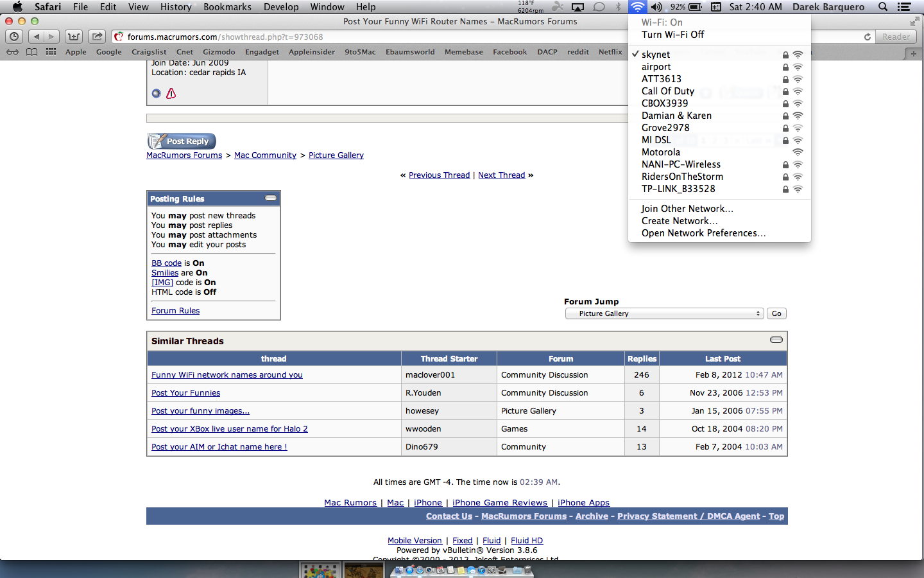Open the Forum Rules link
This screenshot has height=578, width=924.
(175, 310)
